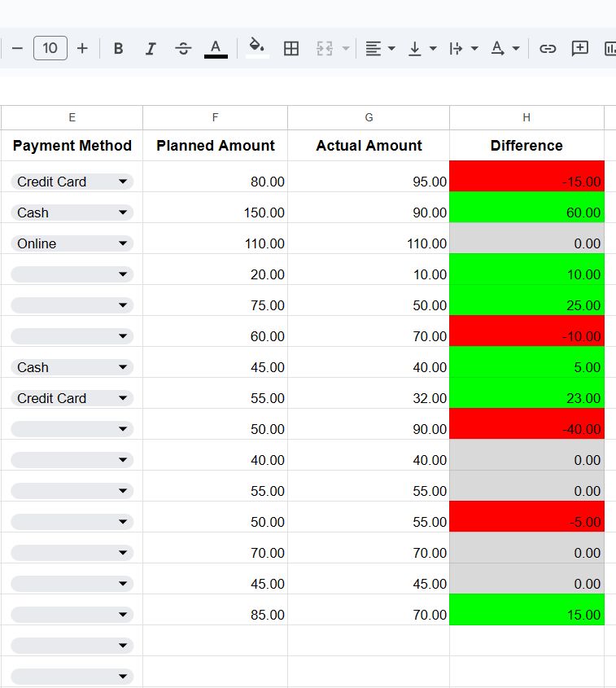Viewport: 616px width, 688px height.
Task: Select the Payment Method header cell
Action: point(72,145)
